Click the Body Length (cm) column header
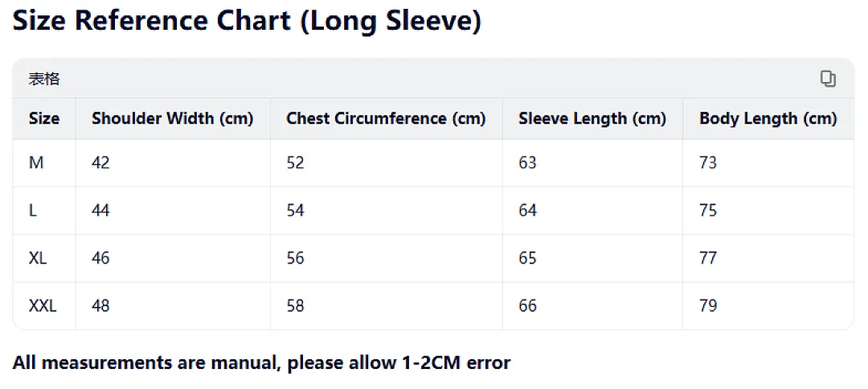 click(768, 118)
